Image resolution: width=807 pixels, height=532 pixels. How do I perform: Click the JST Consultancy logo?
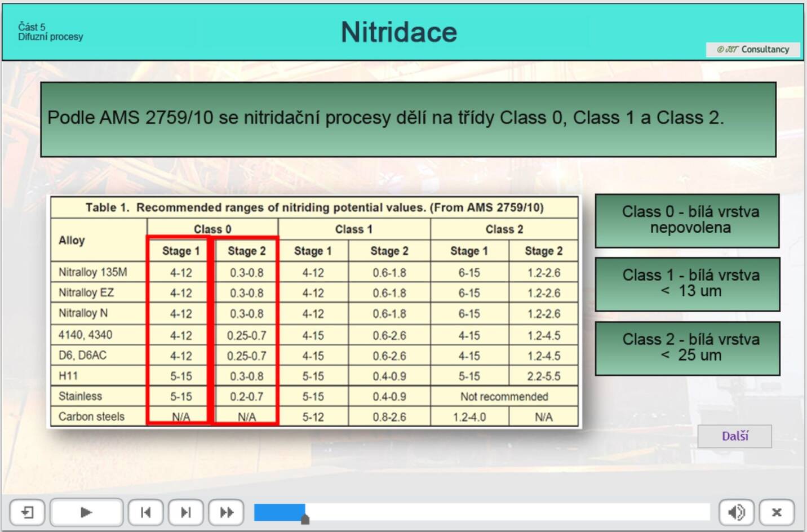click(x=753, y=50)
